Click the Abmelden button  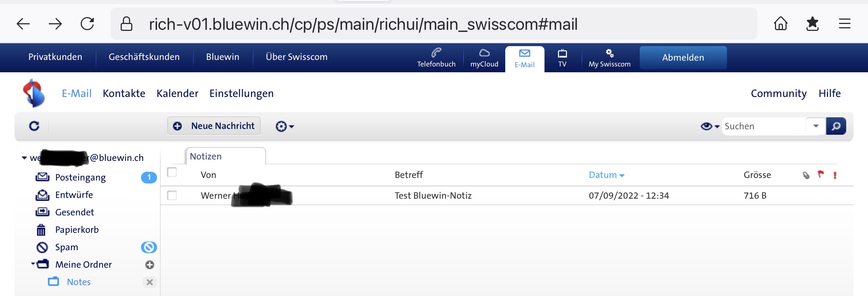coord(683,57)
